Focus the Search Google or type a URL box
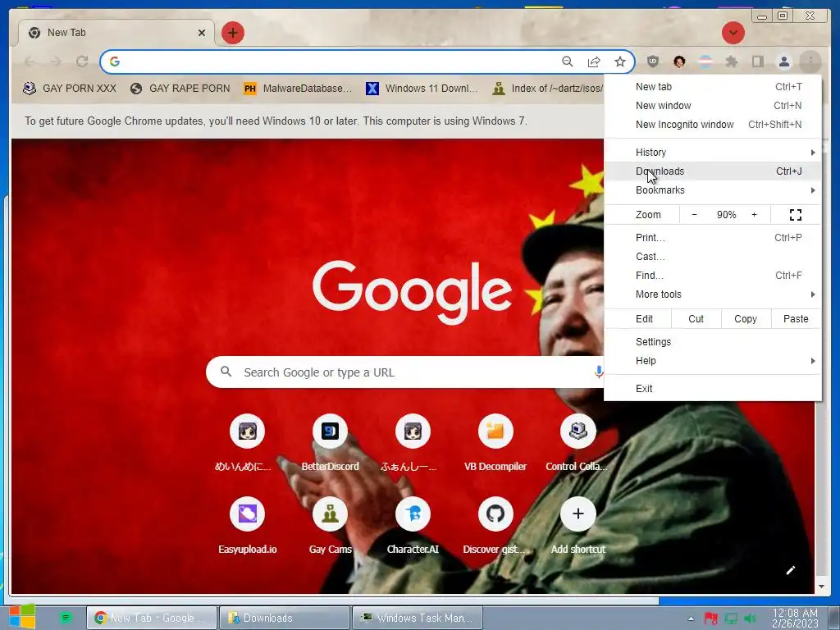Image resolution: width=840 pixels, height=630 pixels. coord(404,372)
